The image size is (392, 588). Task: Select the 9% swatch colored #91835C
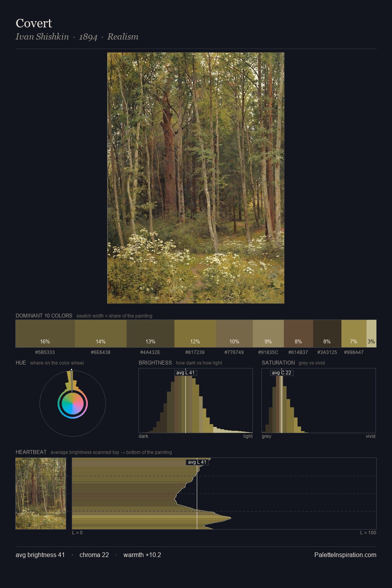click(x=268, y=334)
